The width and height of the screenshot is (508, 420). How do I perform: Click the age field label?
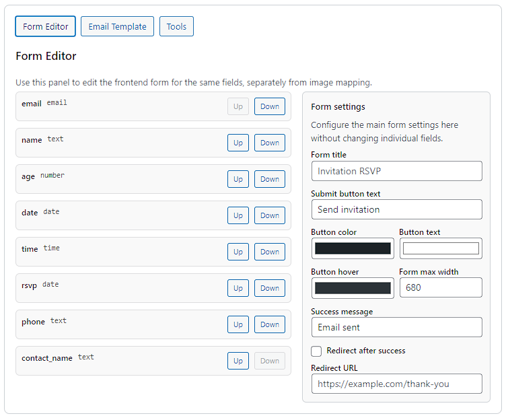click(x=28, y=176)
